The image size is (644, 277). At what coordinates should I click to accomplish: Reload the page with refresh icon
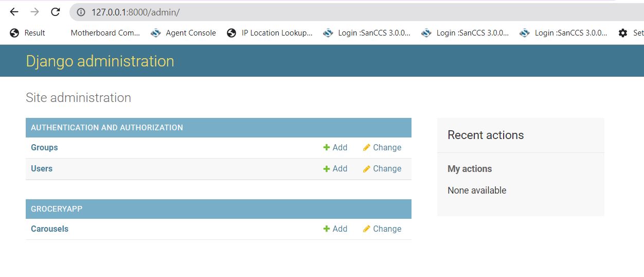[56, 12]
